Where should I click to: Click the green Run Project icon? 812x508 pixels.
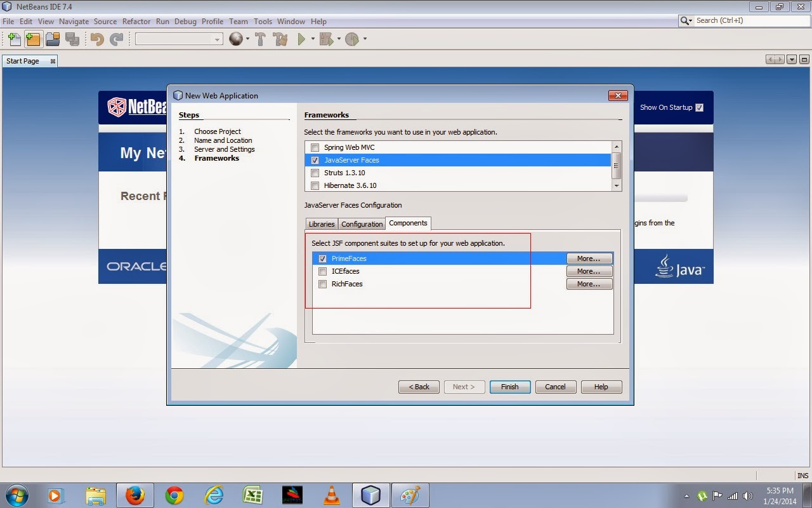302,39
